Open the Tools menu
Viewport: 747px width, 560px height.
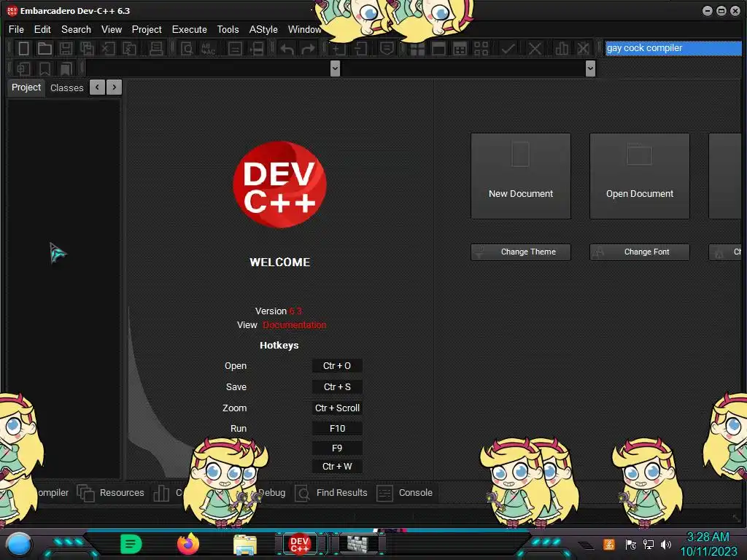point(228,29)
